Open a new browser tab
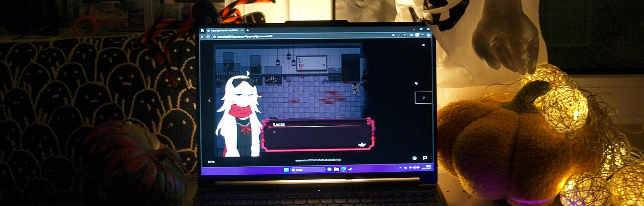Viewport: 644px width, 206px height. (x=248, y=30)
